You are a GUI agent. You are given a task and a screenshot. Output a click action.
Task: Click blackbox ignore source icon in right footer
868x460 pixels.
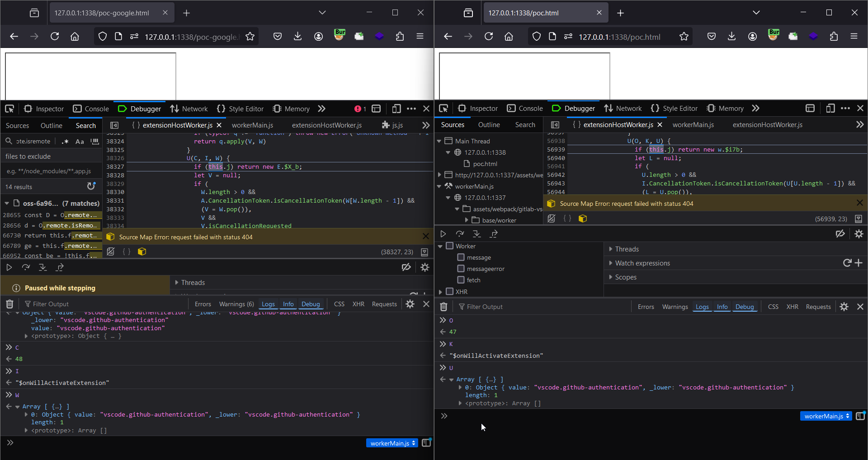[551, 218]
